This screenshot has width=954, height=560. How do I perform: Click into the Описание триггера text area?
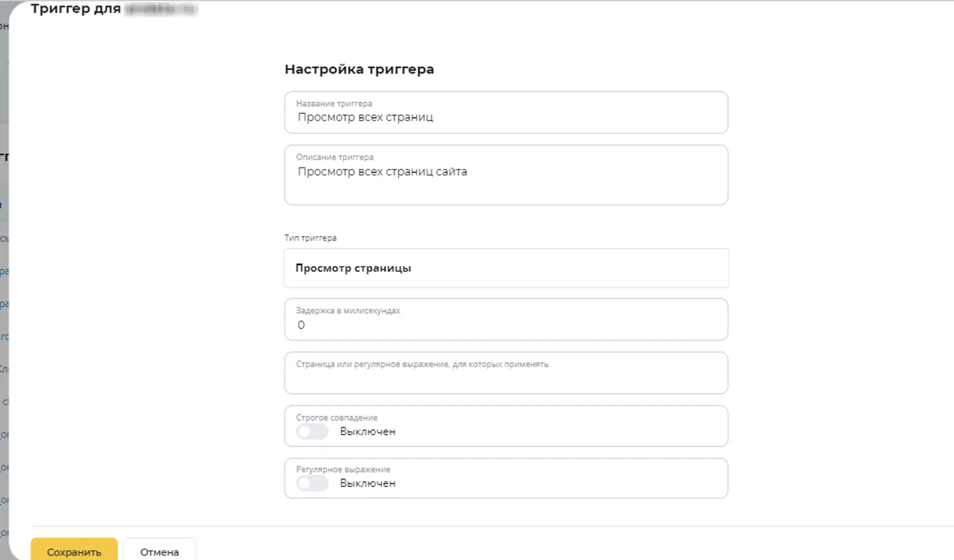click(x=506, y=175)
